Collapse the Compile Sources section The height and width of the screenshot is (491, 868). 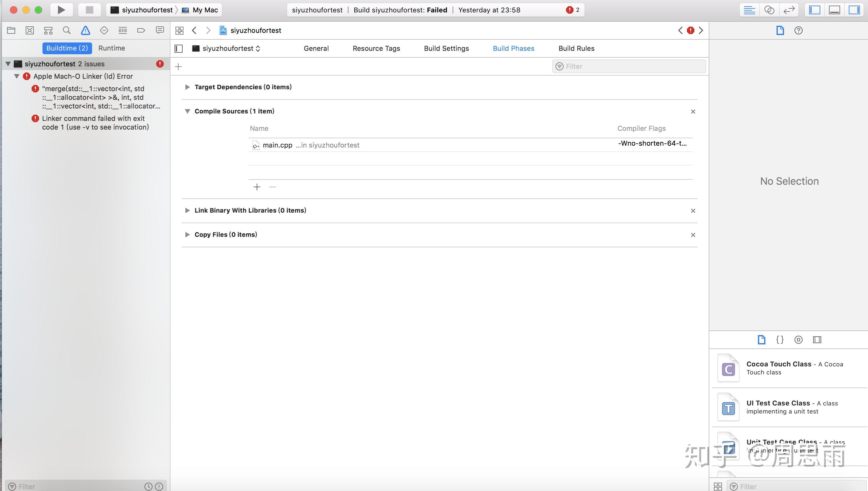click(188, 111)
